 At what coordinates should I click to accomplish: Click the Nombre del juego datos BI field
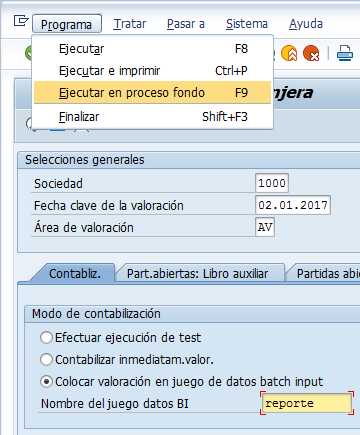click(307, 403)
